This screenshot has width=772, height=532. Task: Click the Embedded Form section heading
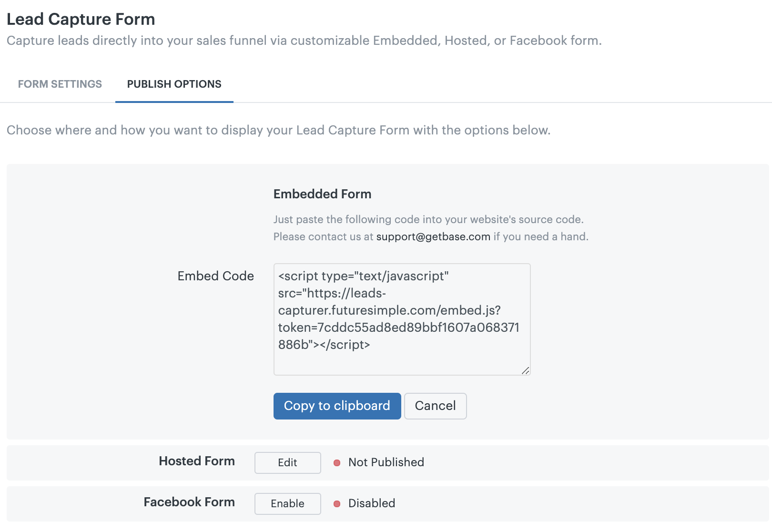(322, 194)
